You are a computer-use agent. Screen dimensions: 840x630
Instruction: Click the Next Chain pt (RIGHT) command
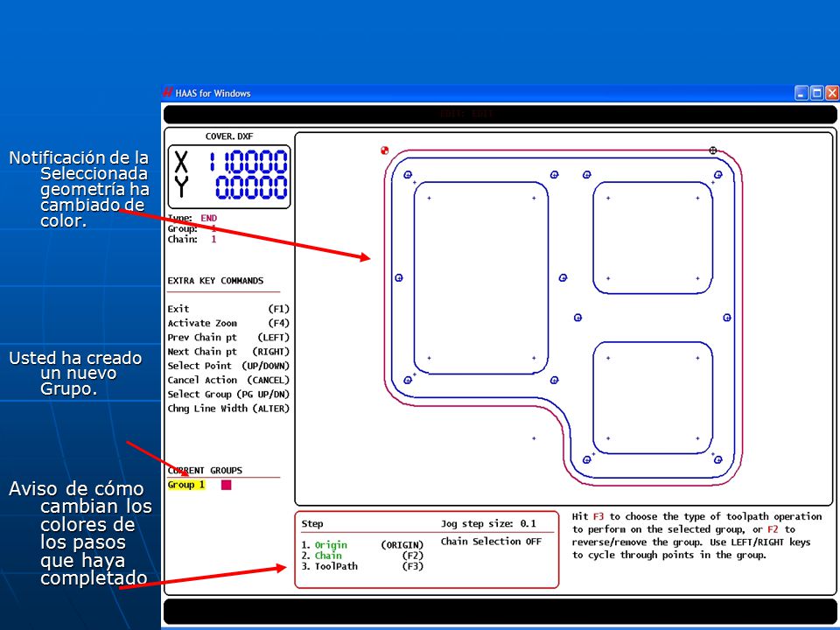click(228, 352)
